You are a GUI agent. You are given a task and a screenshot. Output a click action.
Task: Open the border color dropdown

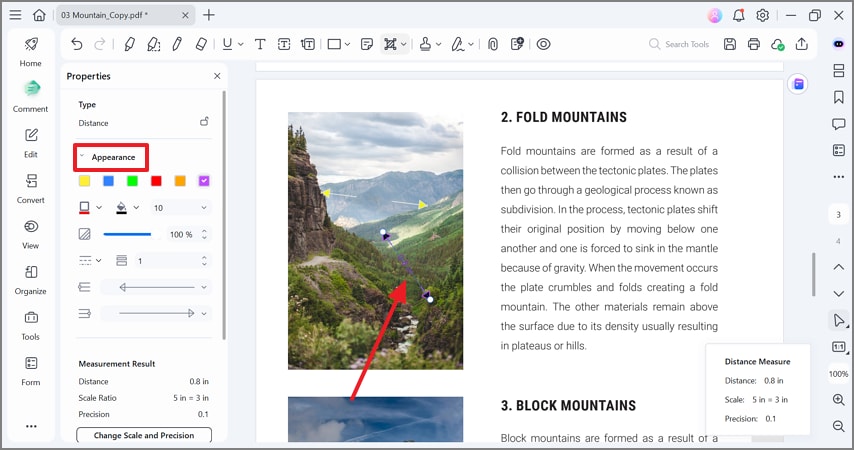click(x=99, y=208)
